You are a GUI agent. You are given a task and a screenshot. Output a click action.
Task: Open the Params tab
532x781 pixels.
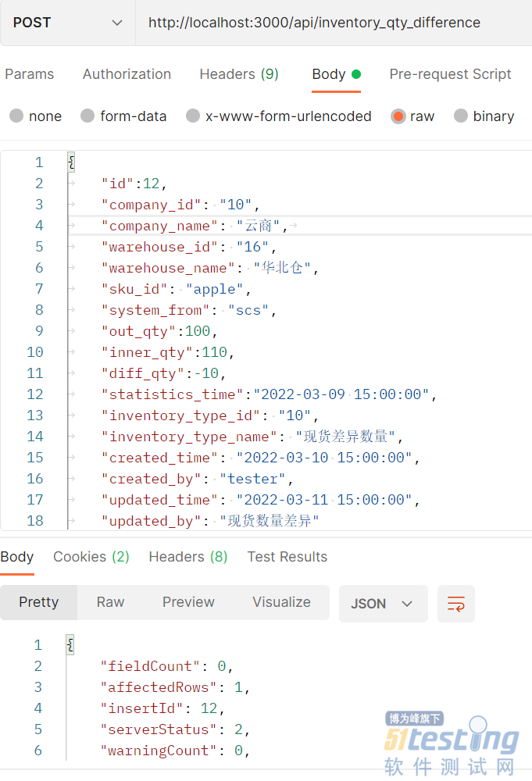click(x=30, y=74)
